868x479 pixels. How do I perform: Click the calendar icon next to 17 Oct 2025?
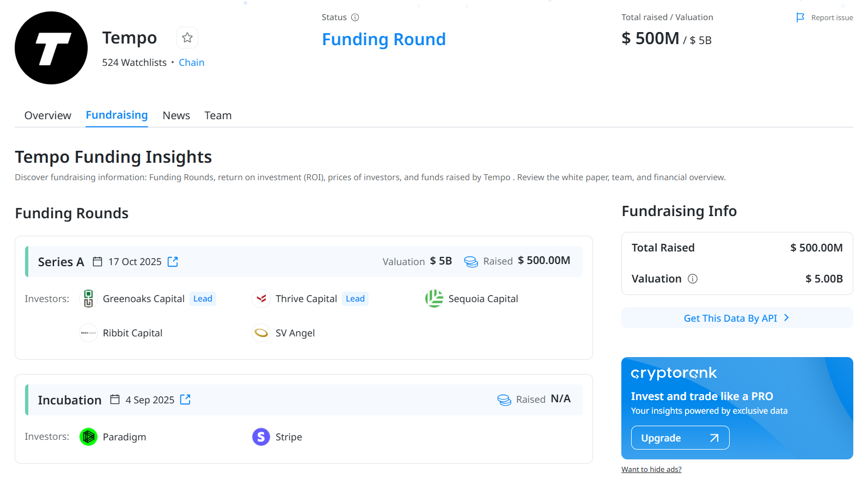97,261
